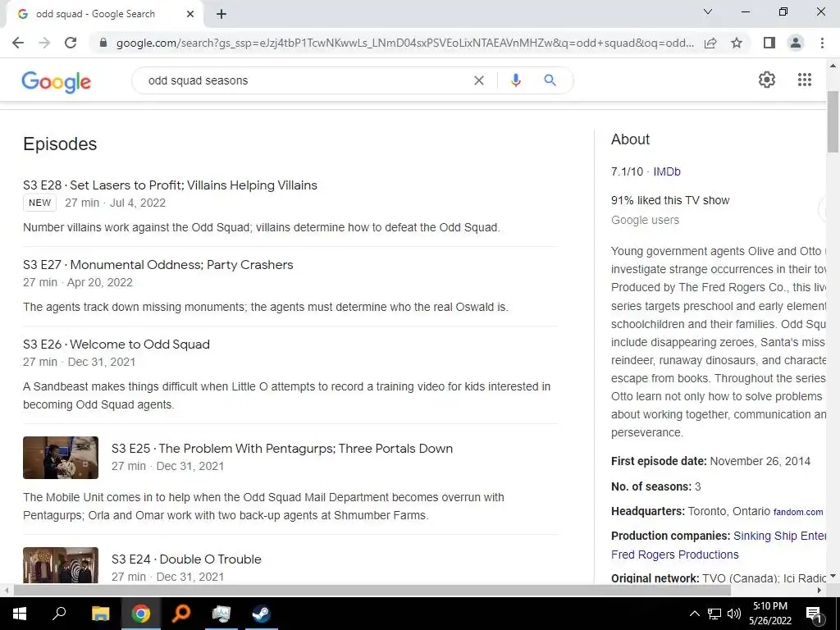Click 'No. of seasons: 3' text
The image size is (840, 630).
pyautogui.click(x=655, y=486)
